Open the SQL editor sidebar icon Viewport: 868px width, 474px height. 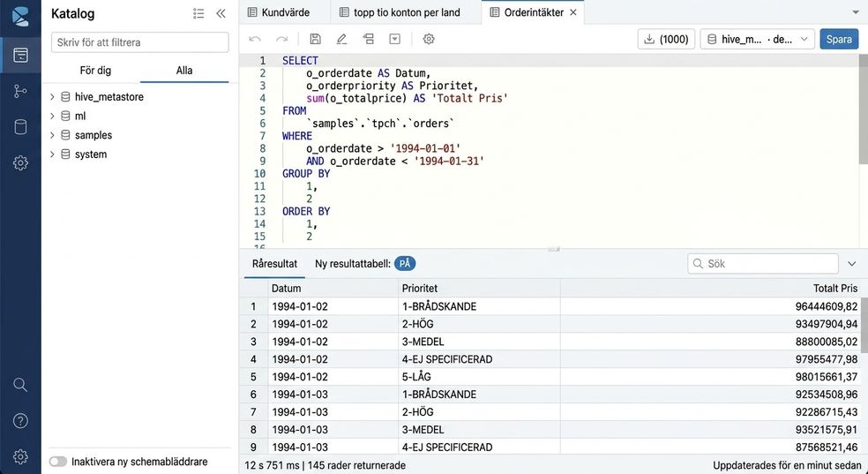pos(20,55)
